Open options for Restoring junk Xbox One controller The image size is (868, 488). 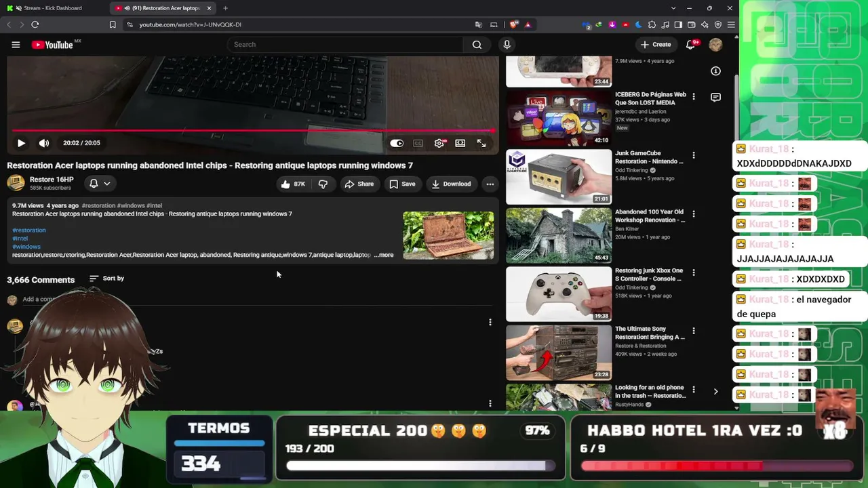tap(693, 272)
